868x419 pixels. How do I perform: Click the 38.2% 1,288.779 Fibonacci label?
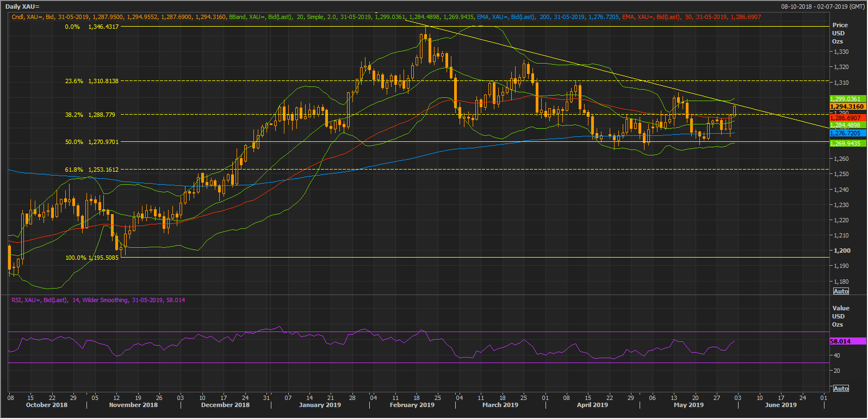pos(90,115)
